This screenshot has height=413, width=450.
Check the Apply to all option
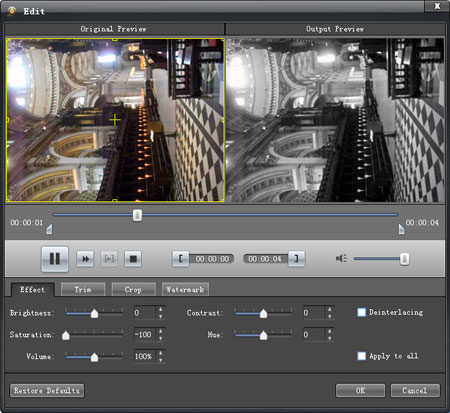[x=361, y=356]
